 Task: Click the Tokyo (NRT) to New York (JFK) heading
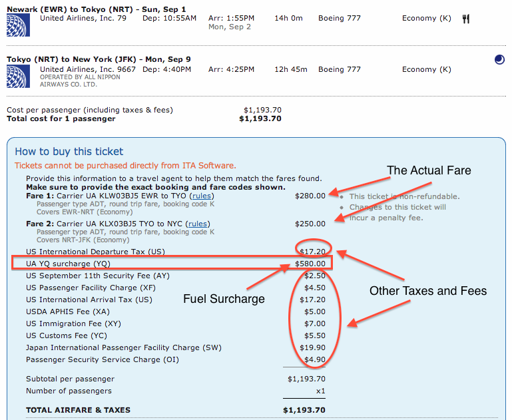click(99, 59)
